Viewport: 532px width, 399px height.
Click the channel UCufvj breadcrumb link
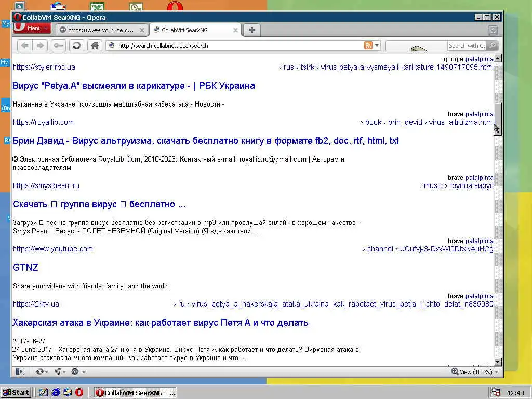pyautogui.click(x=428, y=249)
